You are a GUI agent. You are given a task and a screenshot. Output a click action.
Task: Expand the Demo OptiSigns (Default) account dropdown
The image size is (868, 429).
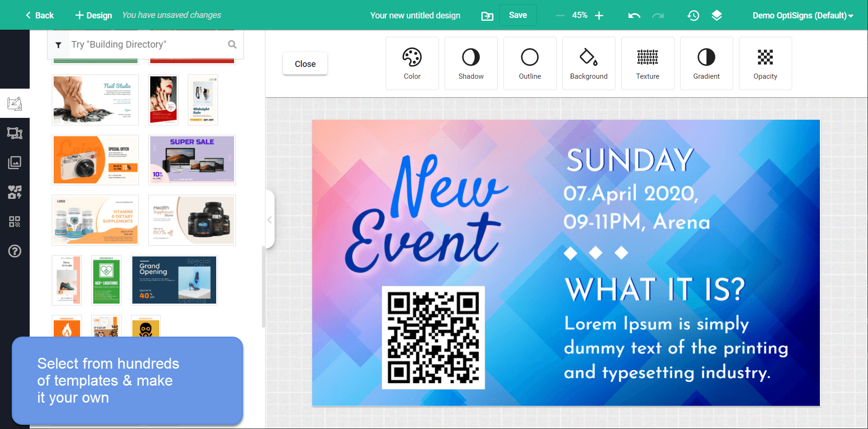point(803,16)
